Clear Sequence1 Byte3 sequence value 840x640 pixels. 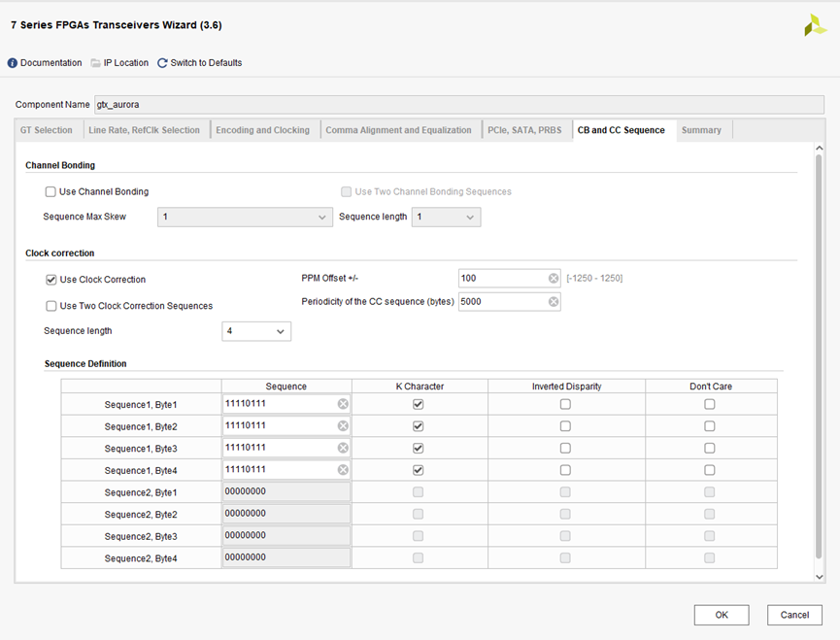tap(343, 448)
